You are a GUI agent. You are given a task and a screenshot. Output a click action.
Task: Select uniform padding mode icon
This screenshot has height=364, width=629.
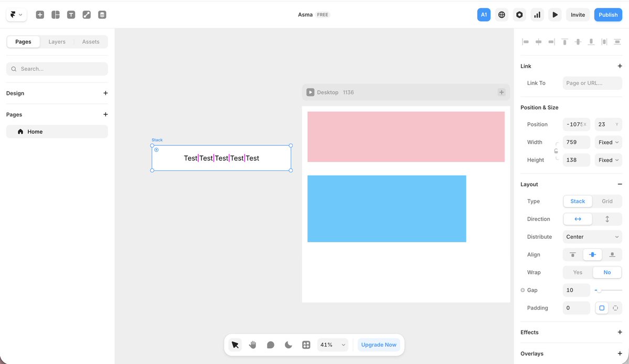click(x=602, y=308)
